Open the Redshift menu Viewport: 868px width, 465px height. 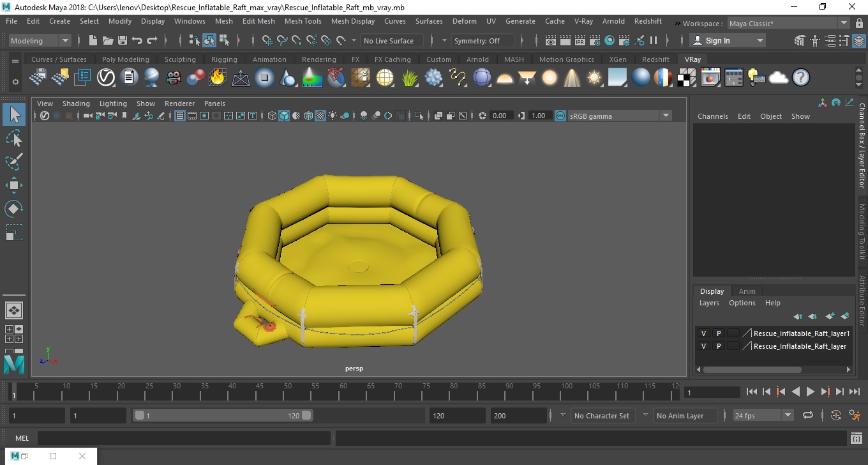[x=648, y=21]
